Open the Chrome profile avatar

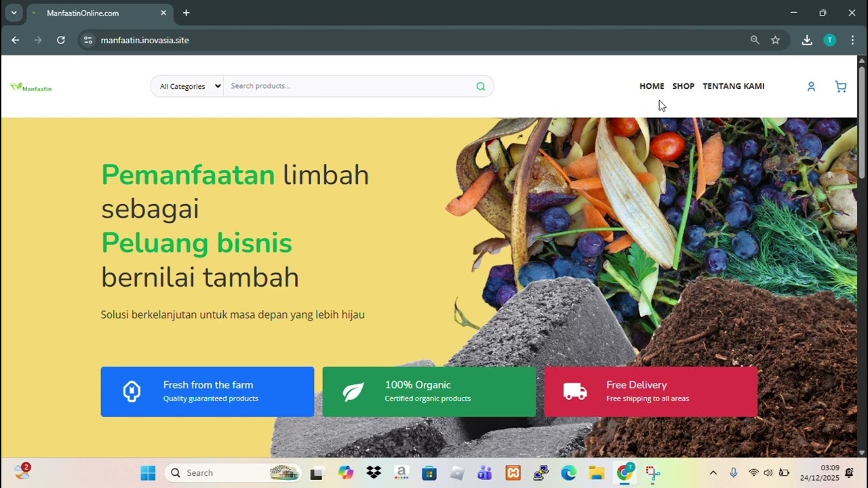tap(830, 40)
